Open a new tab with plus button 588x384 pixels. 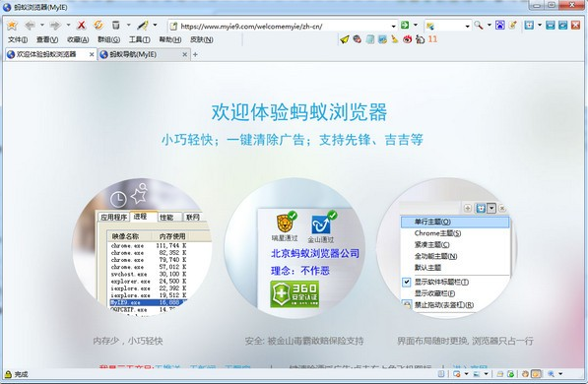coord(195,54)
